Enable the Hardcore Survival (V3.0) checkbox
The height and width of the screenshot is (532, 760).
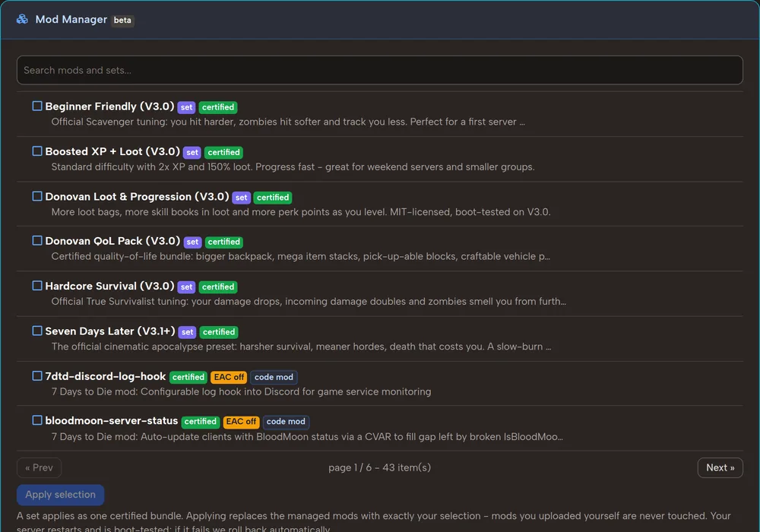click(x=37, y=286)
